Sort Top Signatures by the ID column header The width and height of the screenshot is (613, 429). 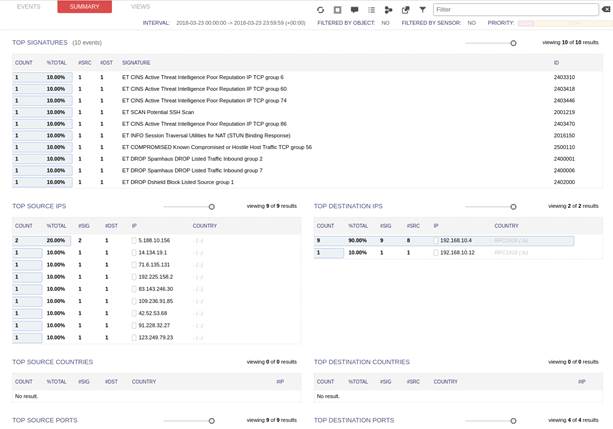(556, 62)
